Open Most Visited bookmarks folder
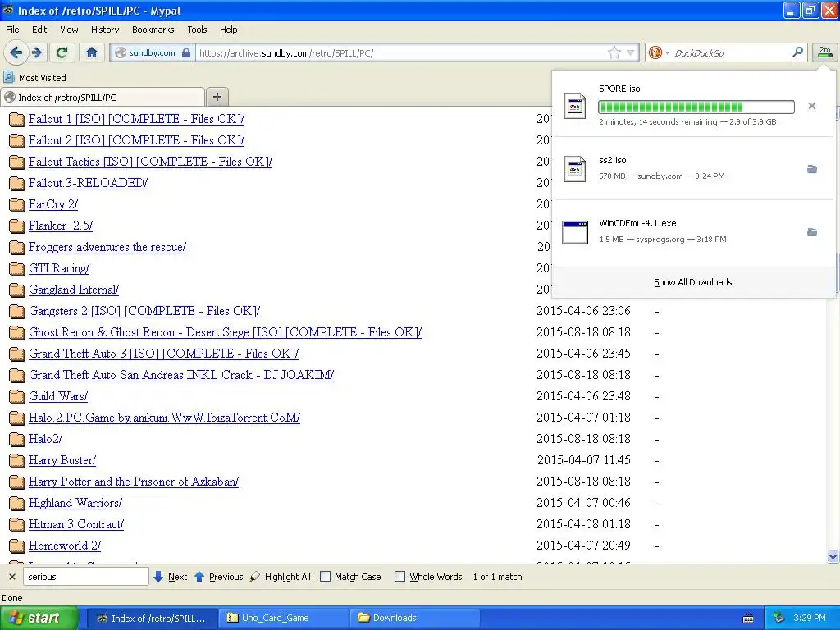This screenshot has height=630, width=840. click(x=34, y=78)
